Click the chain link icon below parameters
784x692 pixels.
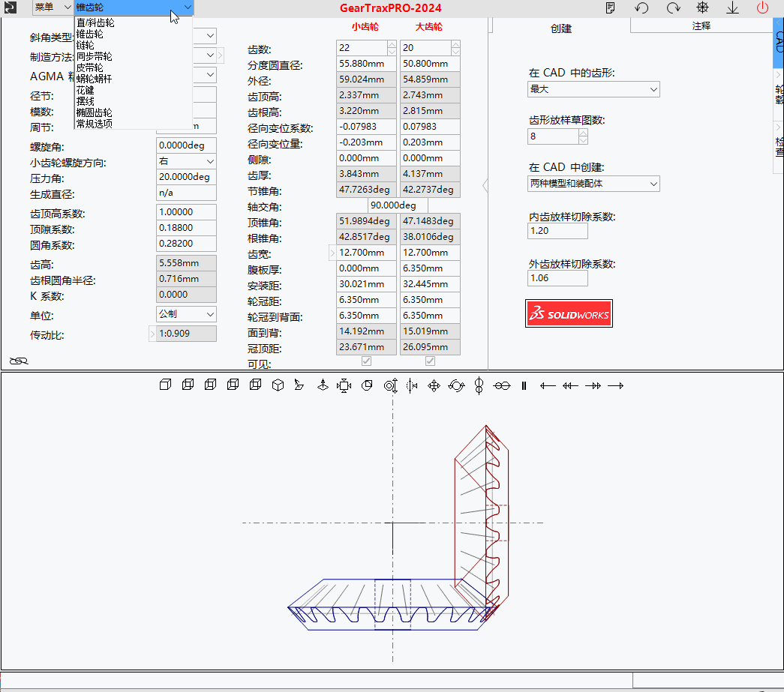[x=19, y=361]
